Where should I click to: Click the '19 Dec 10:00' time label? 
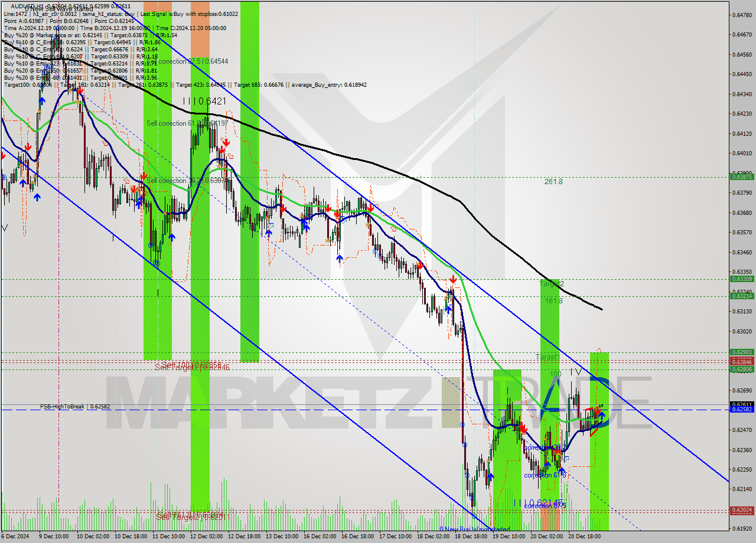509,537
